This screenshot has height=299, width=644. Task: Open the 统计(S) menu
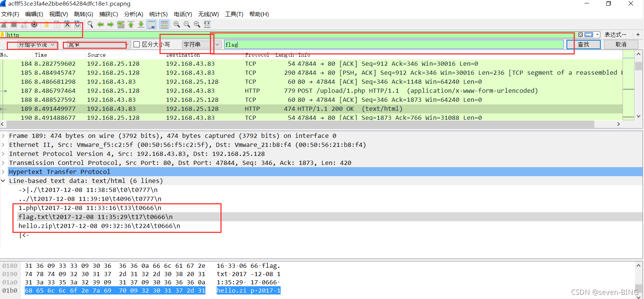pyautogui.click(x=158, y=14)
